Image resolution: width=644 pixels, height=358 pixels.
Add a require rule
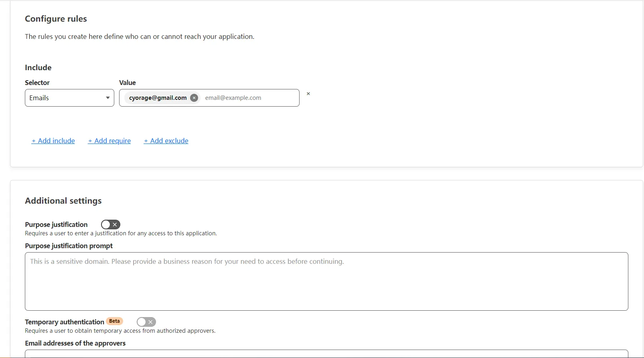(x=109, y=141)
